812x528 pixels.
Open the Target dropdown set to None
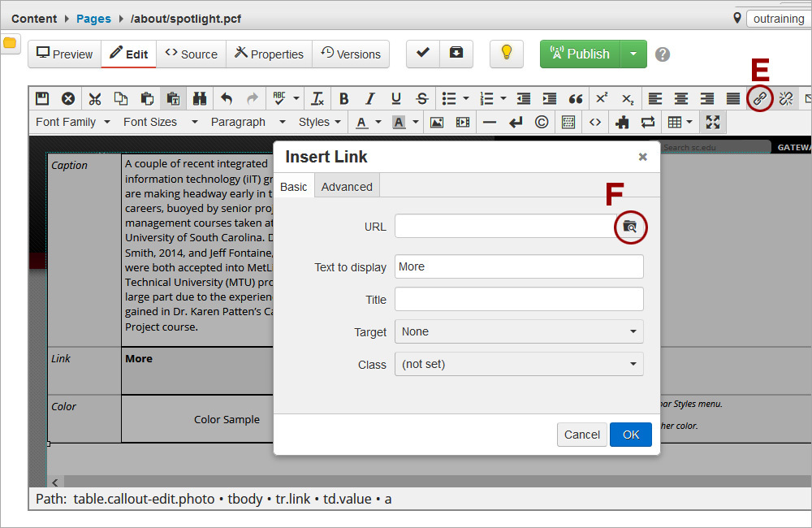pos(519,331)
